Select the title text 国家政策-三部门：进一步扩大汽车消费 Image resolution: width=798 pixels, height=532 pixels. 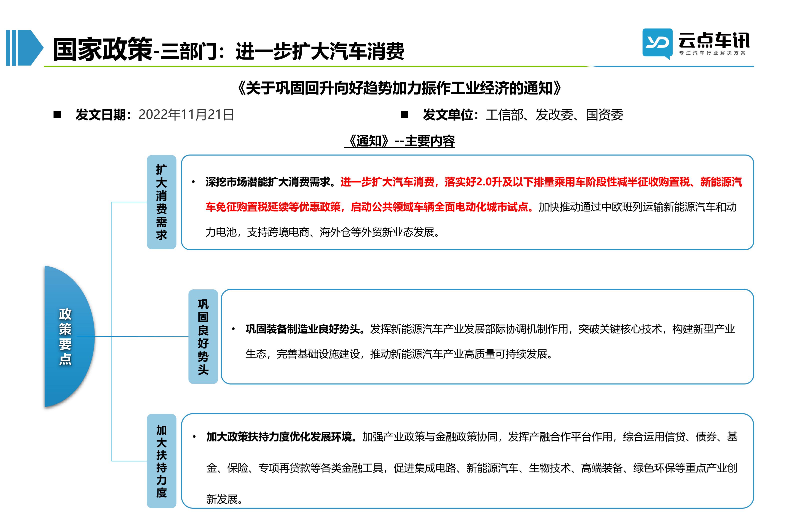[229, 50]
